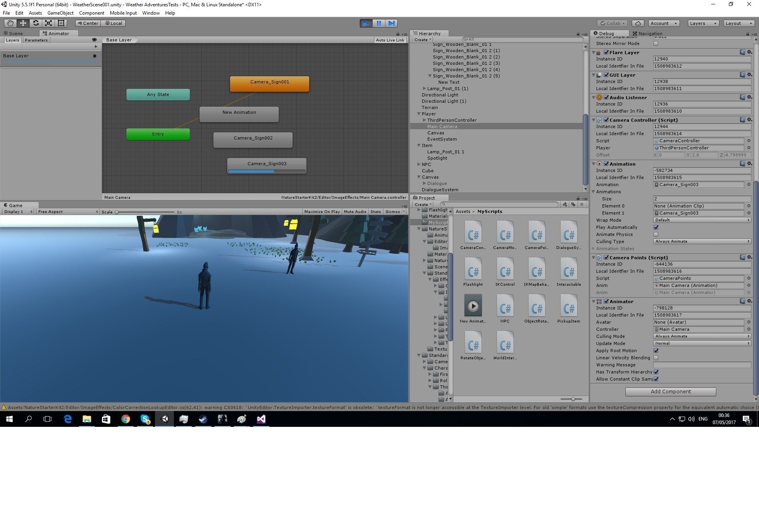Image resolution: width=759 pixels, height=532 pixels.
Task: Toggle animator layer visibility eye icon
Action: pyautogui.click(x=94, y=40)
